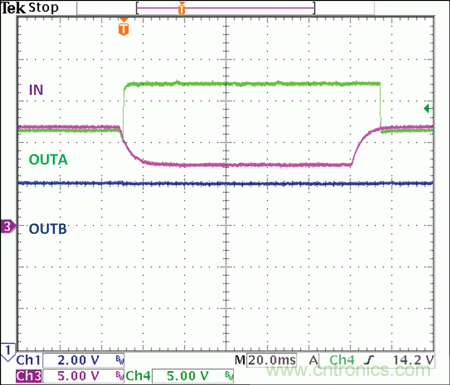Image resolution: width=450 pixels, height=385 pixels.
Task: Click the Ch3 5.00 V scale readout
Action: point(79,376)
